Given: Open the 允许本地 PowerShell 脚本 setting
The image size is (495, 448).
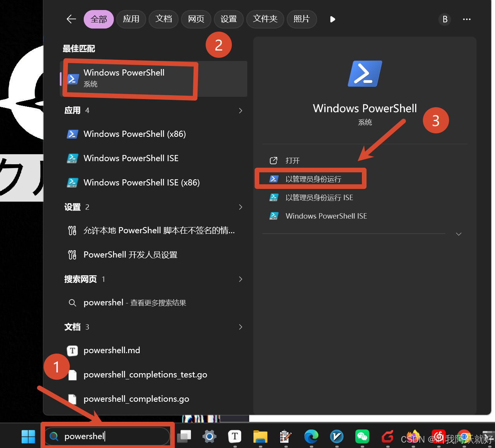Looking at the screenshot, I should click(154, 231).
